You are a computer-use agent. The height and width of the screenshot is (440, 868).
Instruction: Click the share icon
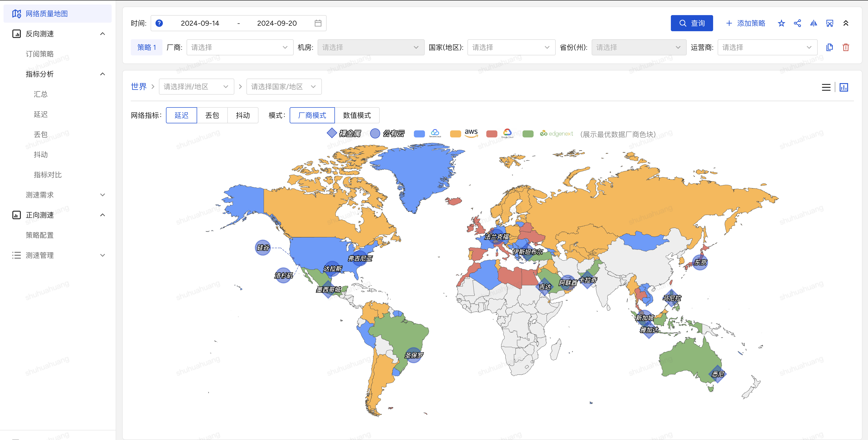(x=797, y=23)
